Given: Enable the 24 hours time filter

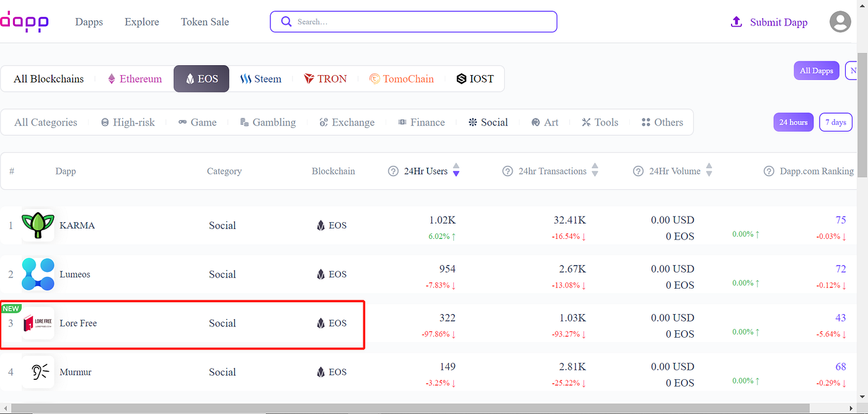Looking at the screenshot, I should click(x=793, y=122).
